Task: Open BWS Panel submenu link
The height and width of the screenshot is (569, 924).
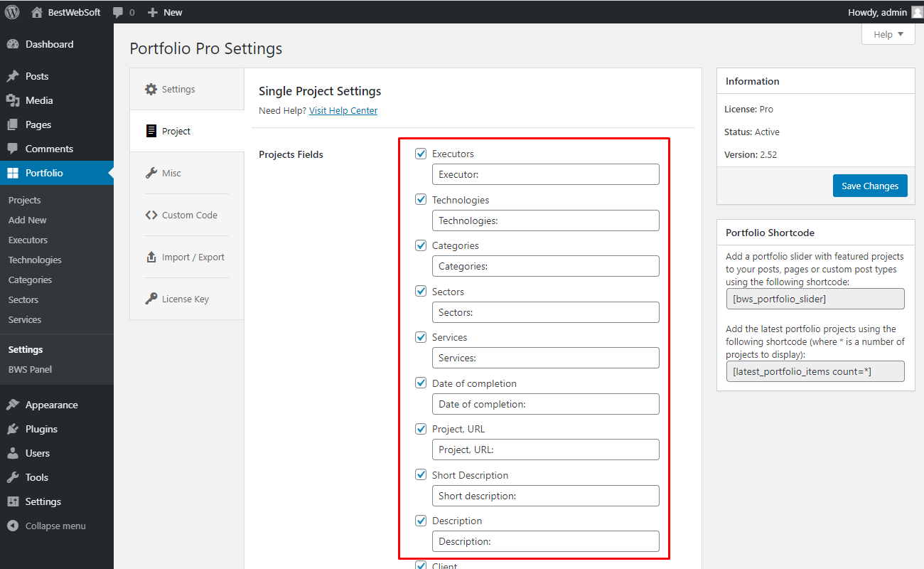Action: click(31, 369)
